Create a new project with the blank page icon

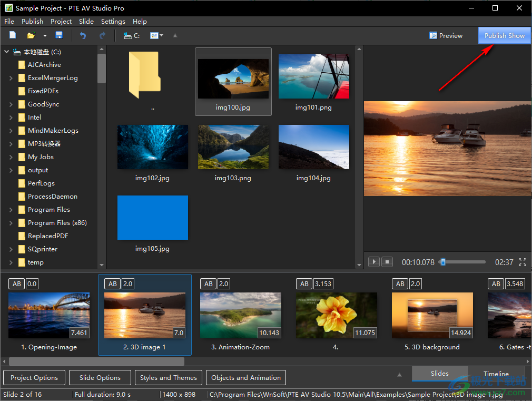[x=13, y=35]
